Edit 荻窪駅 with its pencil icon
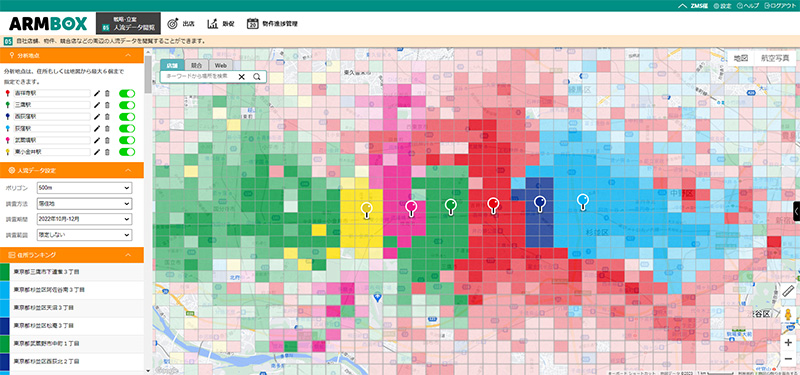 97,129
